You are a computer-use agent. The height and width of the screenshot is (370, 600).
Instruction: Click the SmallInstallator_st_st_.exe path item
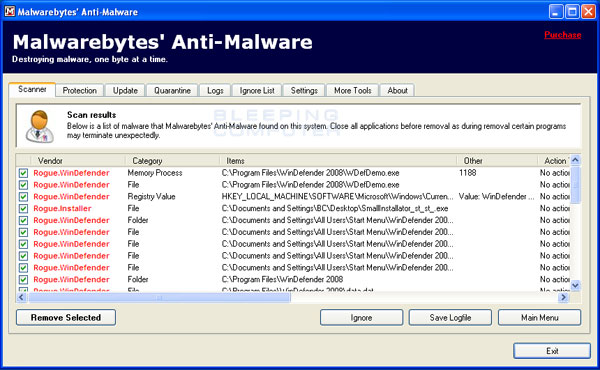335,209
